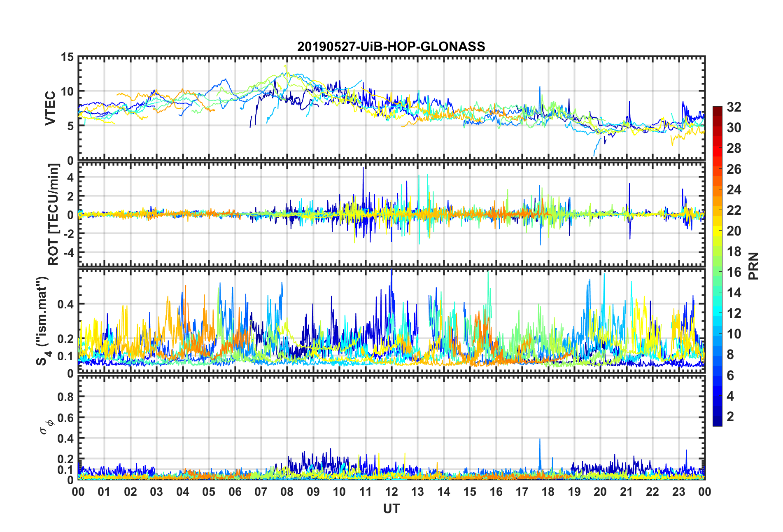Click the UT axis hour label 19
Screen dimensions: 783x532
pyautogui.click(x=574, y=492)
